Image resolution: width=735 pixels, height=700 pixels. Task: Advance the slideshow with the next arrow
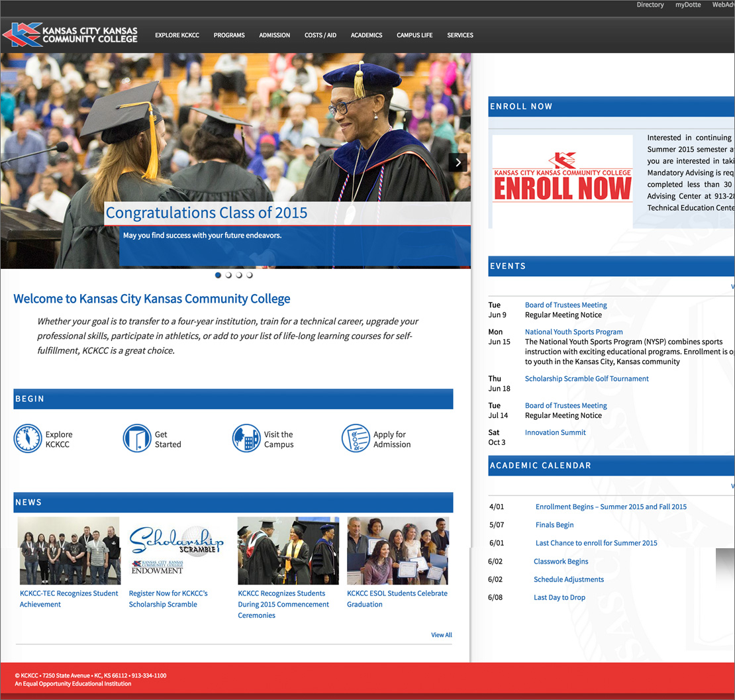tap(458, 163)
